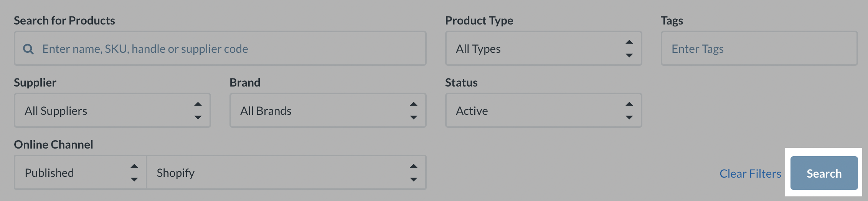
Task: Open the Published channel status dropdown
Action: pyautogui.click(x=73, y=173)
